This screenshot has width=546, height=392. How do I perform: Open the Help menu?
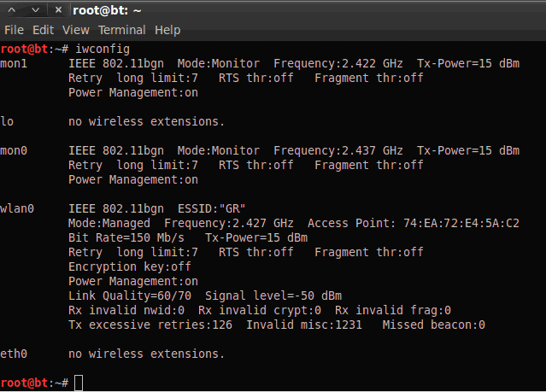[167, 30]
